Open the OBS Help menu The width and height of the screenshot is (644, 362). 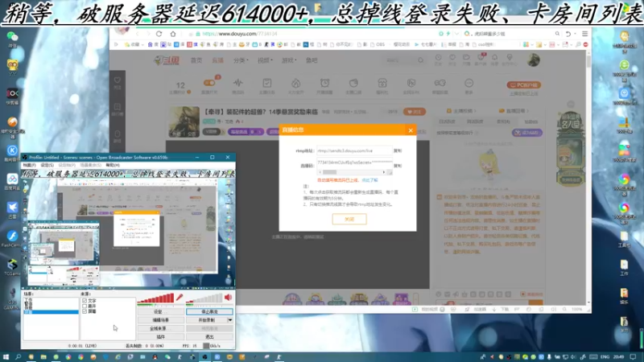(113, 165)
